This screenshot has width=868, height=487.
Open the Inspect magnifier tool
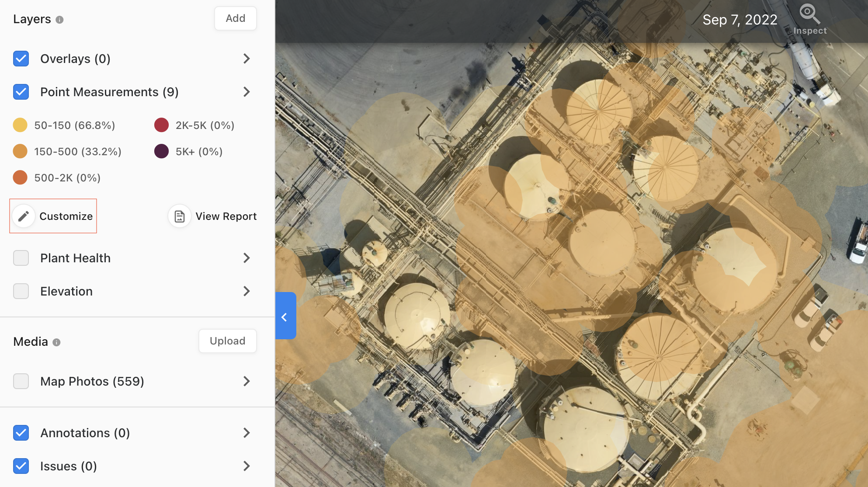809,20
